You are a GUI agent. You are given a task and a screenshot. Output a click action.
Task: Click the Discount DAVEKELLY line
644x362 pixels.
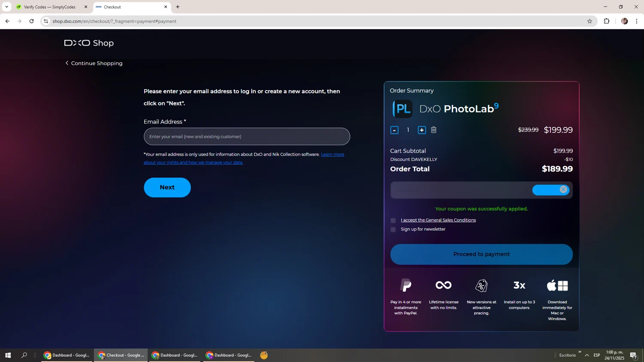pyautogui.click(x=413, y=160)
